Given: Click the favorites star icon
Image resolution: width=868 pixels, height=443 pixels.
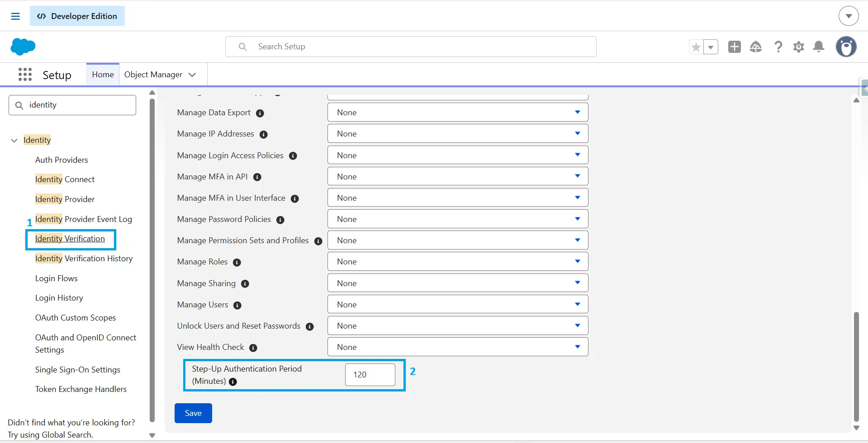Looking at the screenshot, I should click(x=696, y=47).
